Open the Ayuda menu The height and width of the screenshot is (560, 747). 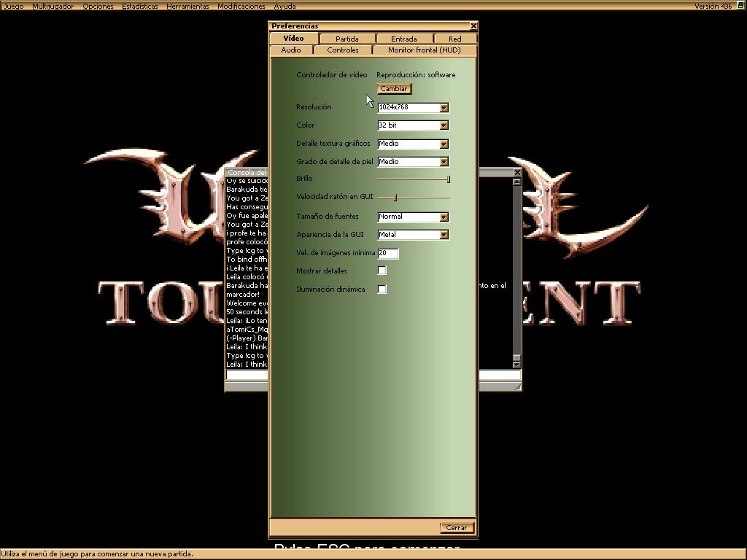click(285, 6)
